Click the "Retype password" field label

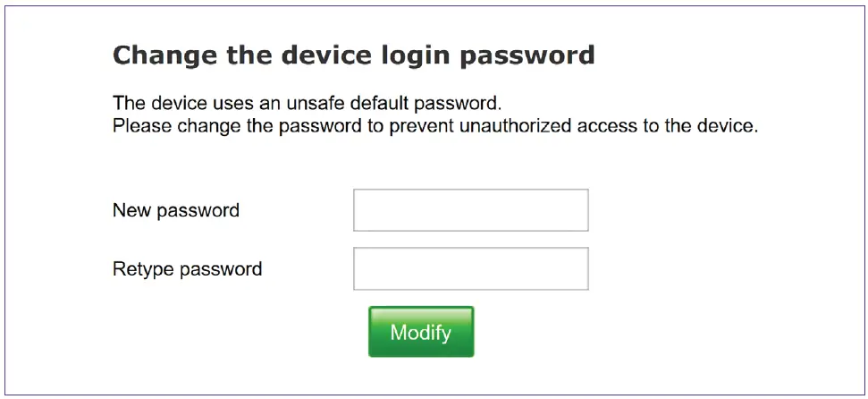click(x=187, y=269)
